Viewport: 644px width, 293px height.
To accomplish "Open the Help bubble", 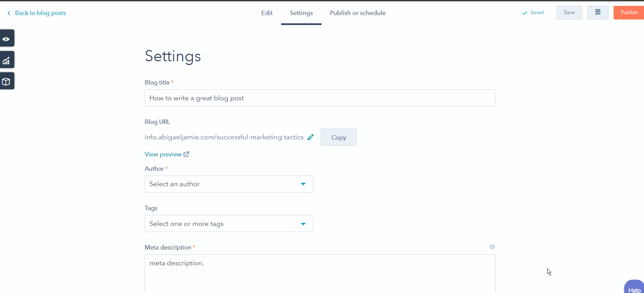I will [634, 287].
